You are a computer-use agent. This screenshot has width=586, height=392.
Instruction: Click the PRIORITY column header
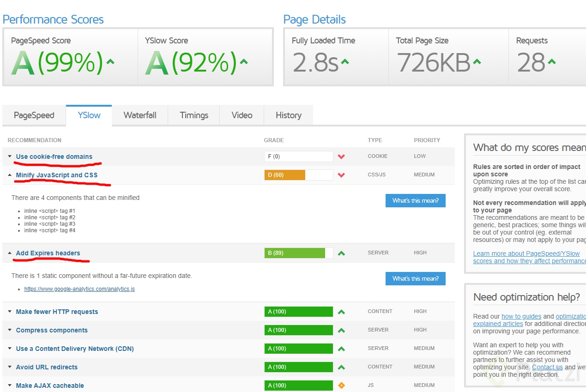(x=427, y=140)
